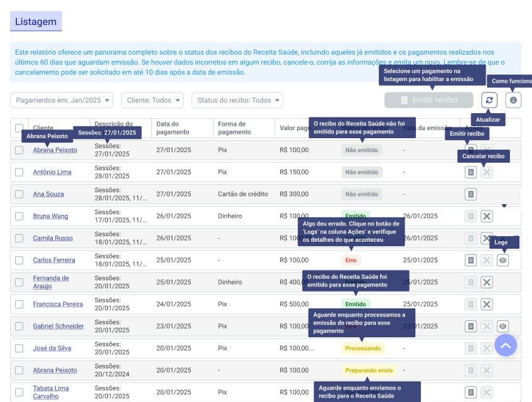
Task: Click the Processando status badge
Action: click(x=363, y=349)
